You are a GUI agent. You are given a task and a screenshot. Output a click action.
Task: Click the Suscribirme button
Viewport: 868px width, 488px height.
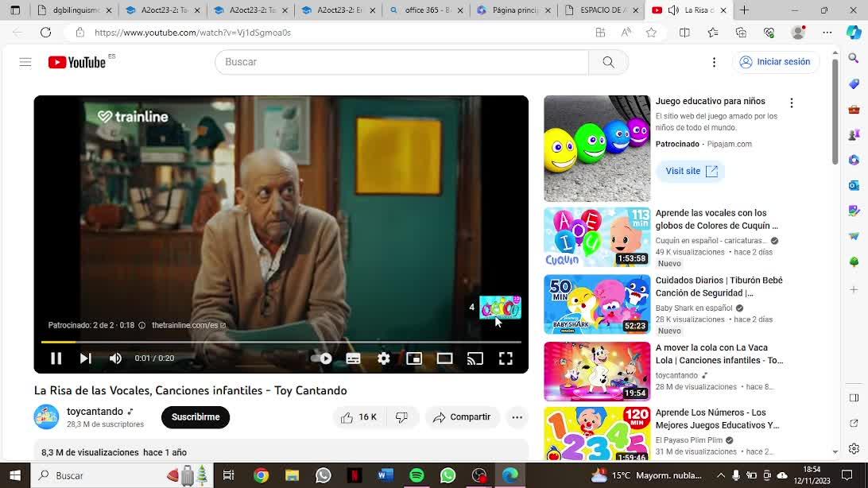pyautogui.click(x=196, y=417)
